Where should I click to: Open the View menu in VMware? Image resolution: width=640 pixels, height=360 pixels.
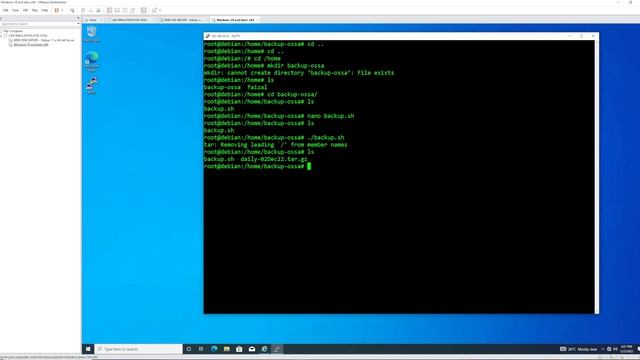tap(16, 10)
